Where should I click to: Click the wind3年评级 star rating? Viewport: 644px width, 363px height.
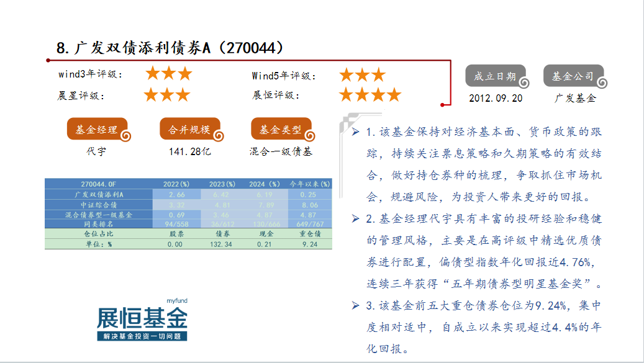pos(168,74)
